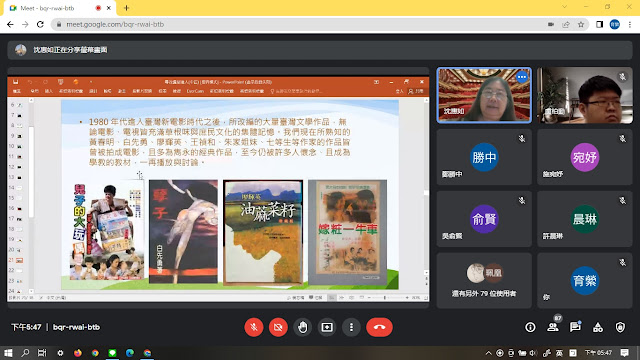Open host controls shield icon
This screenshot has height=360, width=640.
[x=620, y=327]
